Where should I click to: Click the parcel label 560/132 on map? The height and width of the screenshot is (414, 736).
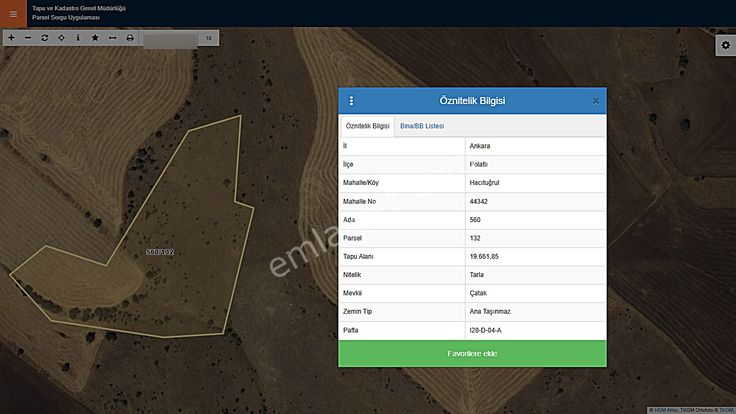point(160,252)
